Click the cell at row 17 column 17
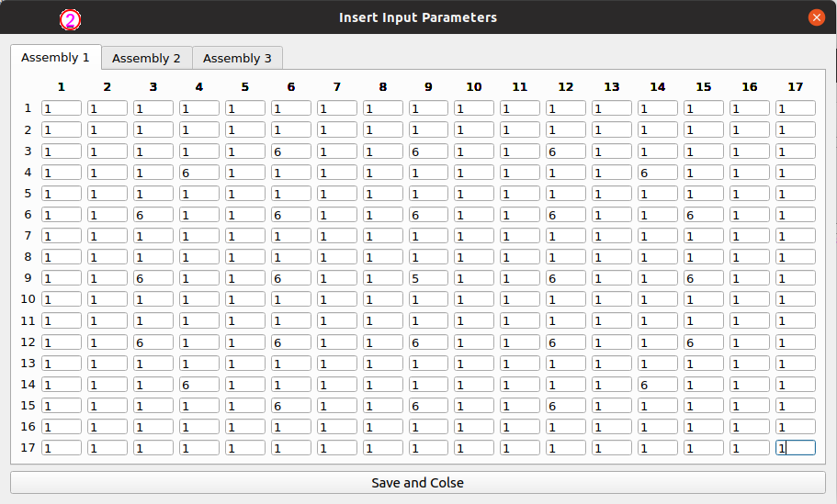 pyautogui.click(x=796, y=447)
